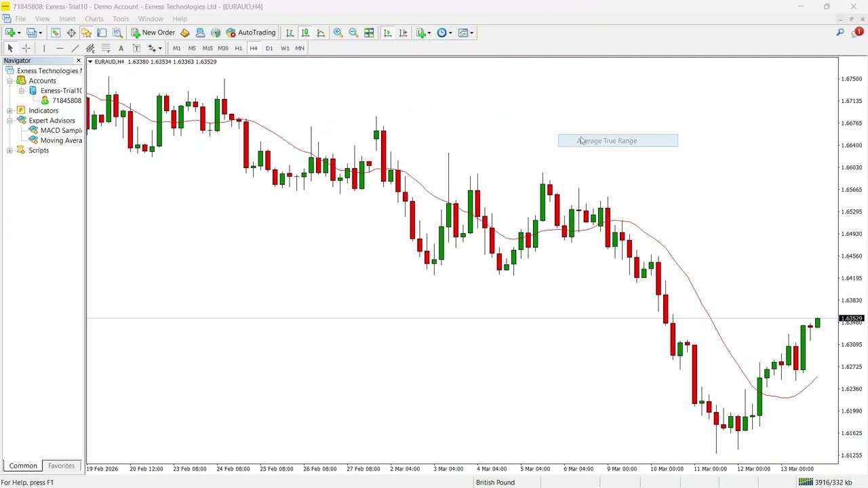Switch timeframe to M1

pyautogui.click(x=176, y=48)
